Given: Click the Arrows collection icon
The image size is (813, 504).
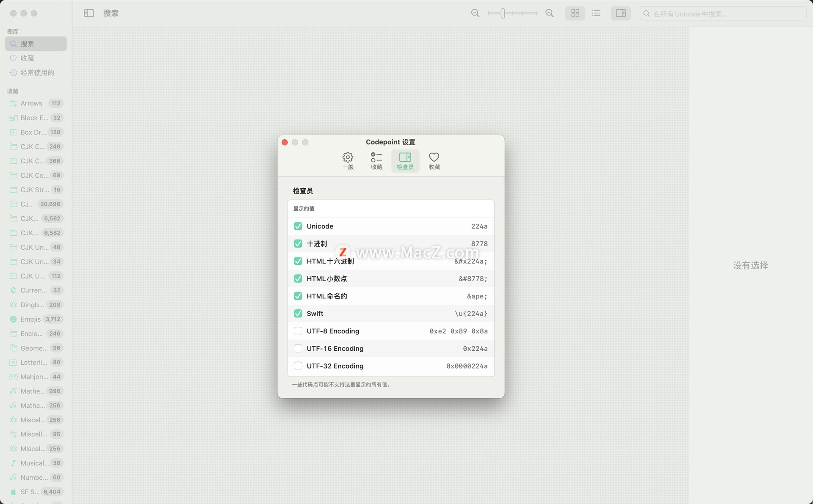Looking at the screenshot, I should point(13,103).
